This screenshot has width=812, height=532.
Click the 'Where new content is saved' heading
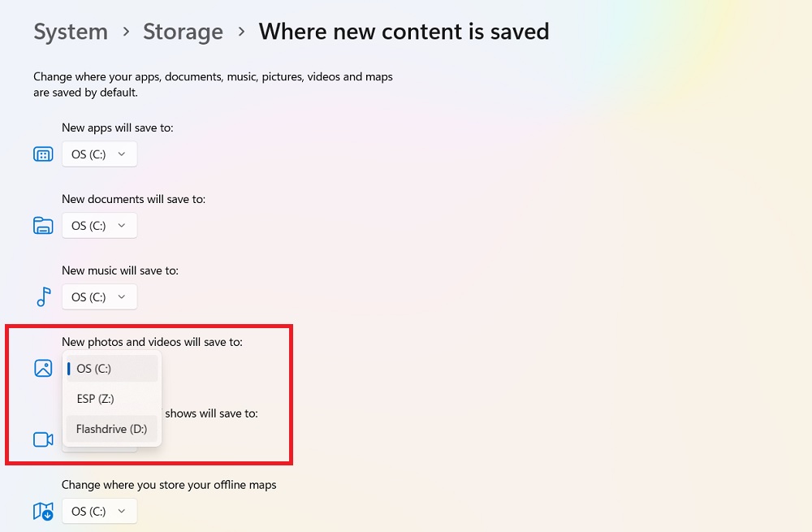coord(404,32)
